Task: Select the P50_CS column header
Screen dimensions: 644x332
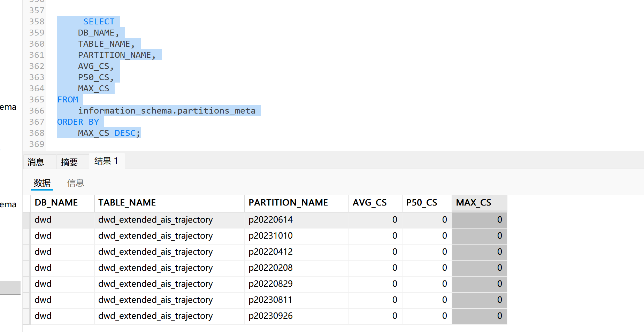Action: 421,203
